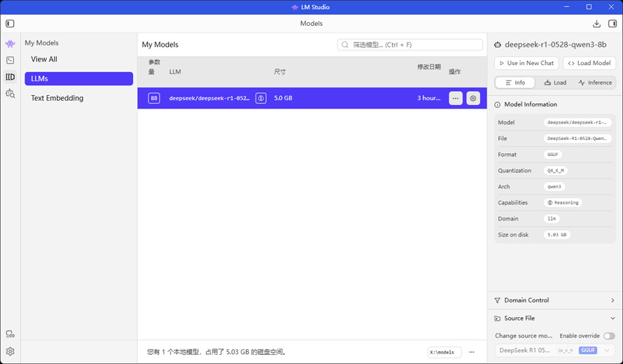The height and width of the screenshot is (364, 623).
Task: Open the gear settings for deepseek model
Action: click(x=473, y=98)
